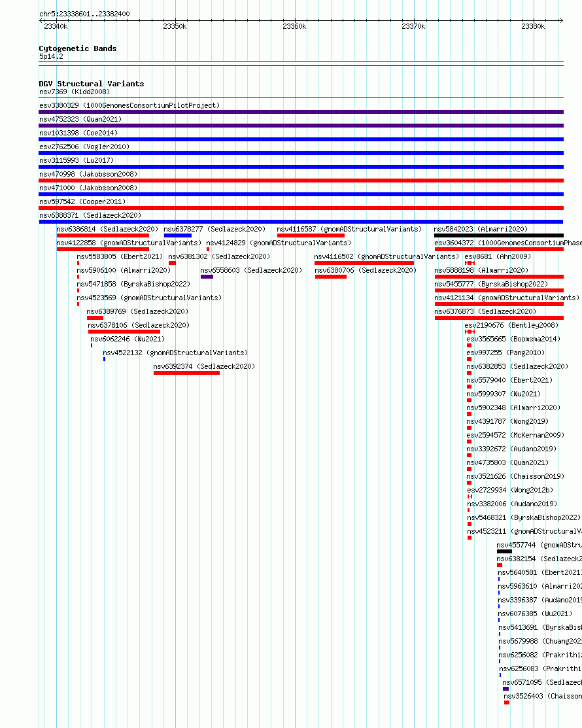Viewport: 582px width, 728px height.
Task: Click nsv5902348 (Almarri2020) label
Action: [513, 407]
